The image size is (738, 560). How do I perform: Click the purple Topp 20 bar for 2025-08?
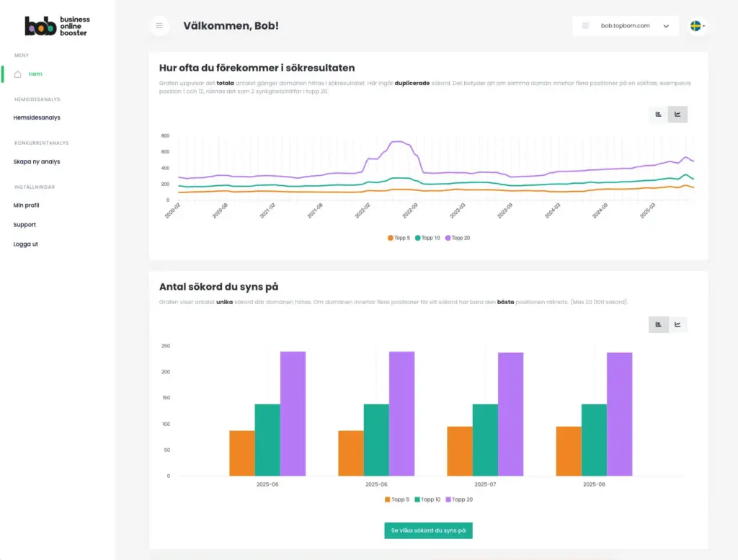(619, 414)
